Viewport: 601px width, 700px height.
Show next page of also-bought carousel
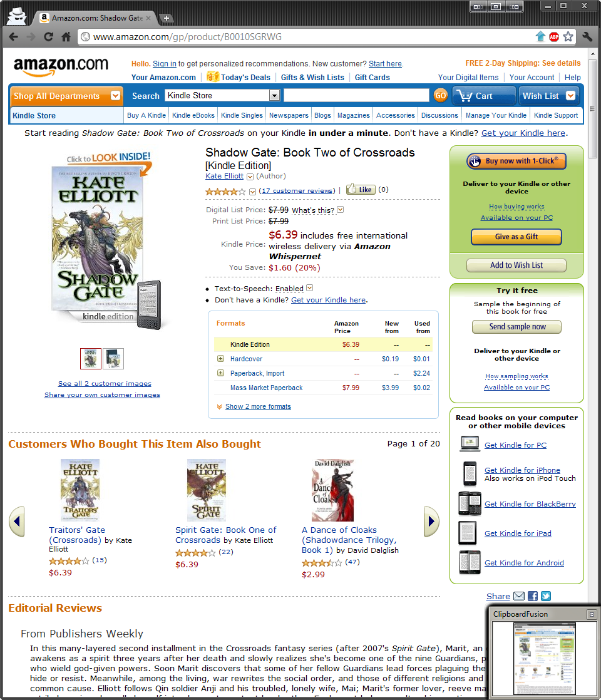[431, 521]
